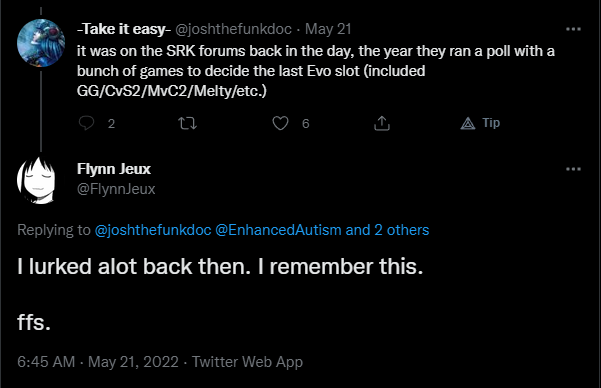Click the Twitter Web App source link
The width and height of the screenshot is (601, 388).
coord(247,362)
